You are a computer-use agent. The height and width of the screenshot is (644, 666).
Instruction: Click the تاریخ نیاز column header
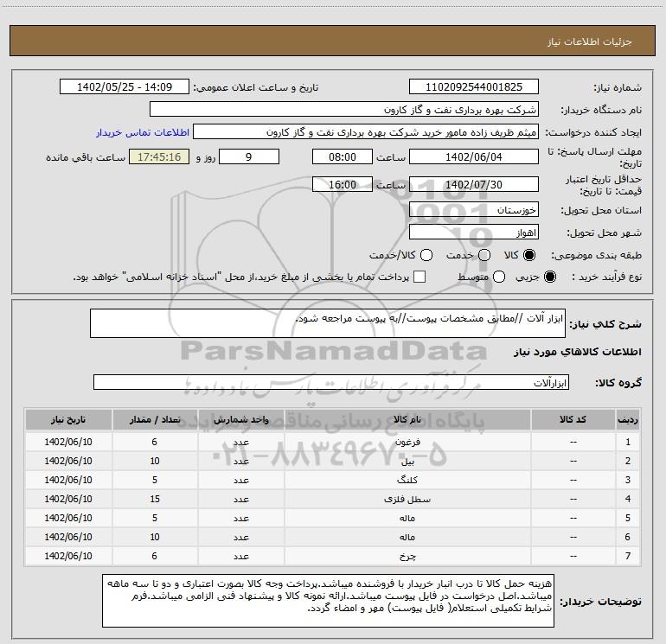pos(68,419)
